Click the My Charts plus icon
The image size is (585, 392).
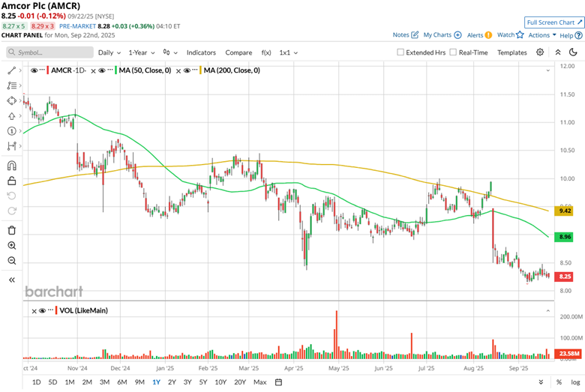457,35
